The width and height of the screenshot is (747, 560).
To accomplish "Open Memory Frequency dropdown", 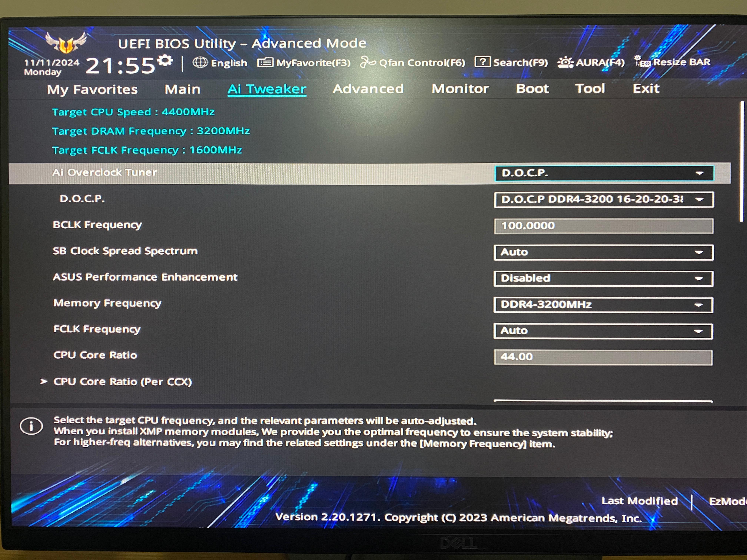I will (603, 305).
